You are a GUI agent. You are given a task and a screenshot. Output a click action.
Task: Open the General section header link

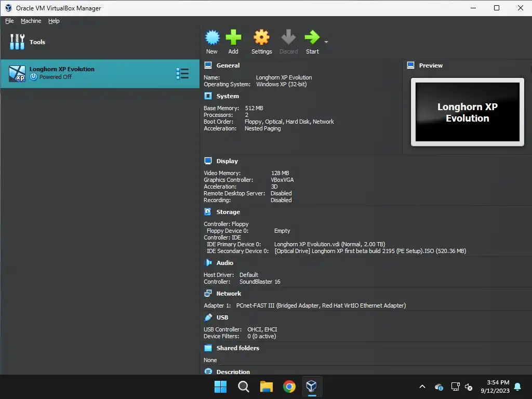point(228,65)
